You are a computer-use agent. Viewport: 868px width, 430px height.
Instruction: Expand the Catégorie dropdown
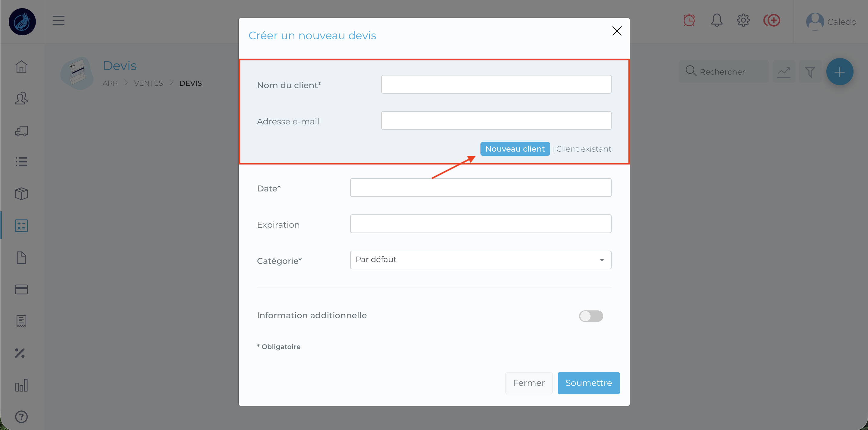pyautogui.click(x=480, y=260)
